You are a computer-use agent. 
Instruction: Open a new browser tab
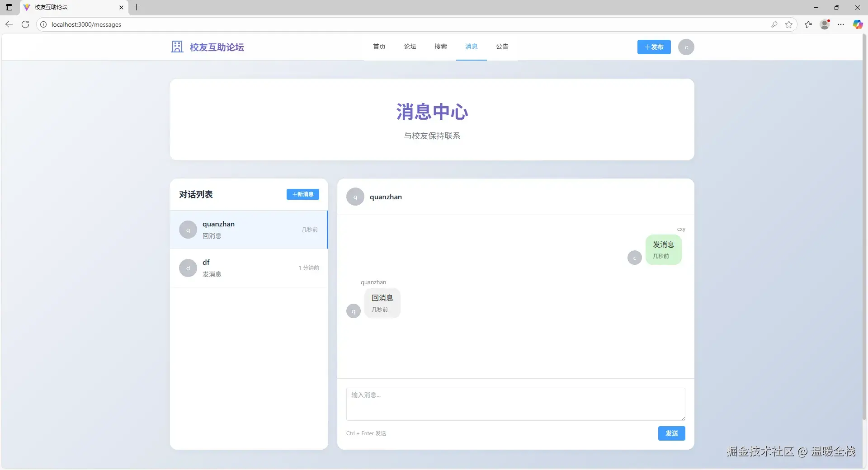(136, 7)
